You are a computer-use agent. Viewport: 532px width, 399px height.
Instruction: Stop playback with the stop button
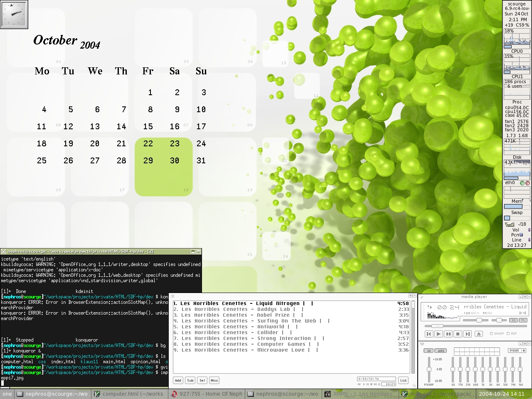click(x=458, y=334)
